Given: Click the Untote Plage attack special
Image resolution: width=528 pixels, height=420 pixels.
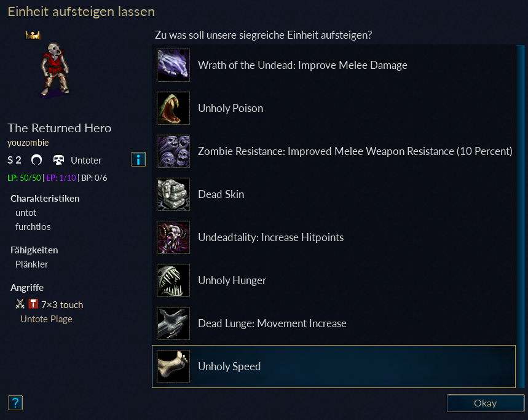Looking at the screenshot, I should [47, 319].
